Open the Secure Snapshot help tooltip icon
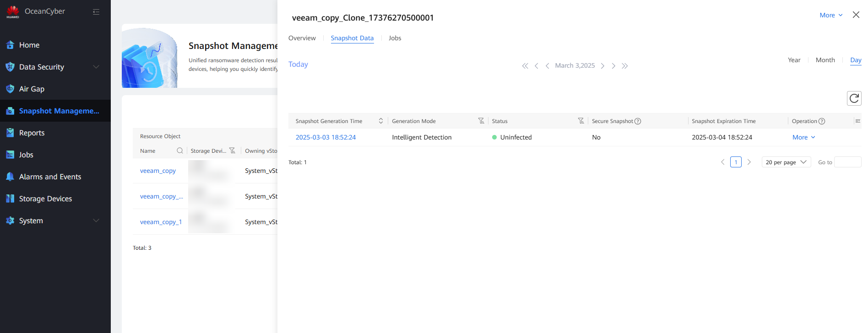 tap(638, 121)
